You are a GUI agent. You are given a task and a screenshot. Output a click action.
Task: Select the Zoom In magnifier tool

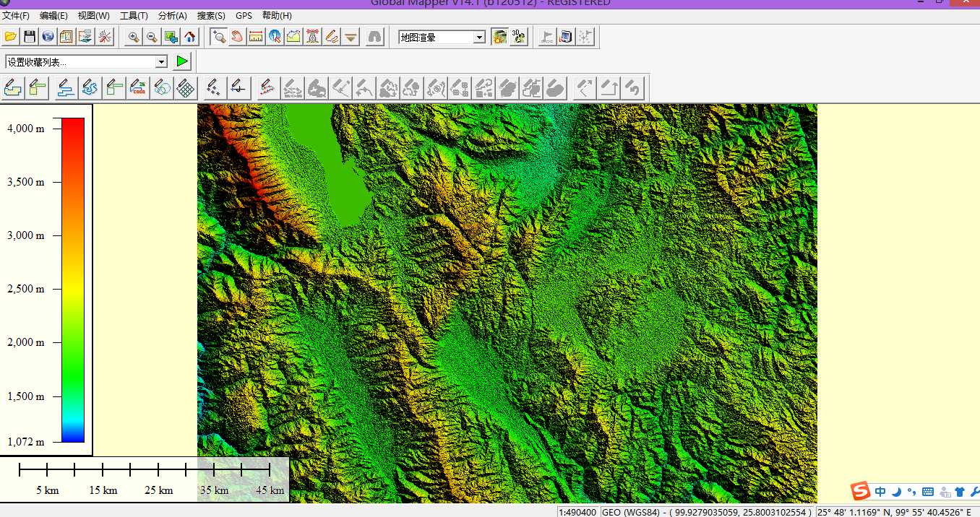coord(134,37)
